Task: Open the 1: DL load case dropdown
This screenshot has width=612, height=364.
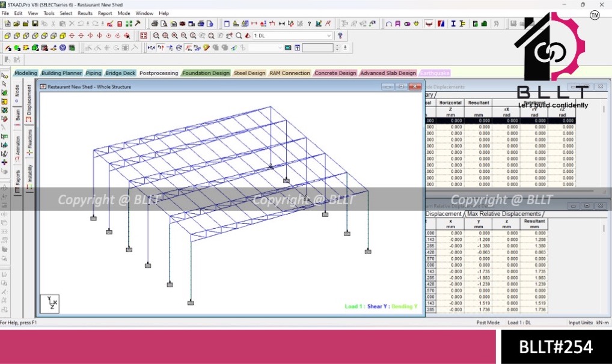Action: point(293,35)
